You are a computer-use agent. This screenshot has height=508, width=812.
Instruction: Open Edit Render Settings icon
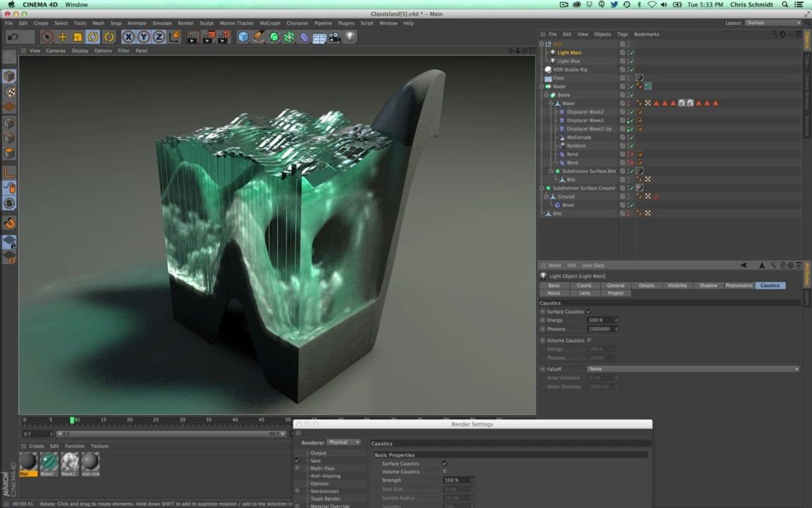coord(224,37)
